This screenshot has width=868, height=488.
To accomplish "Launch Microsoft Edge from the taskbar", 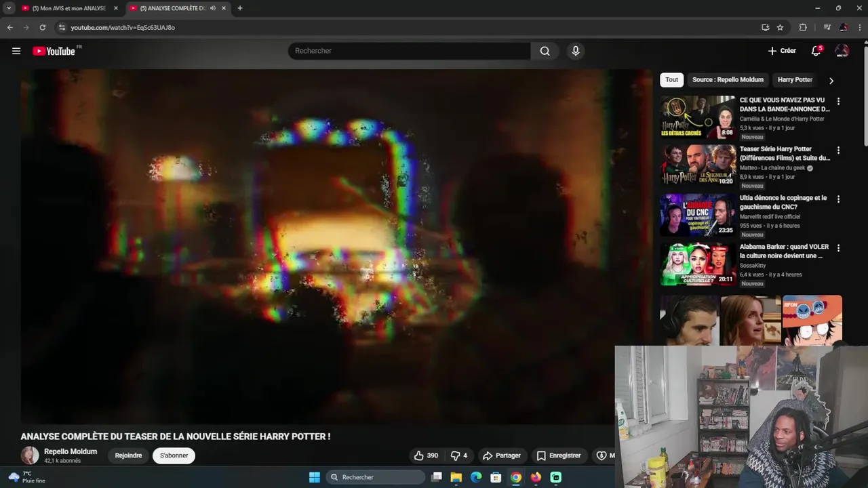I will 476,477.
